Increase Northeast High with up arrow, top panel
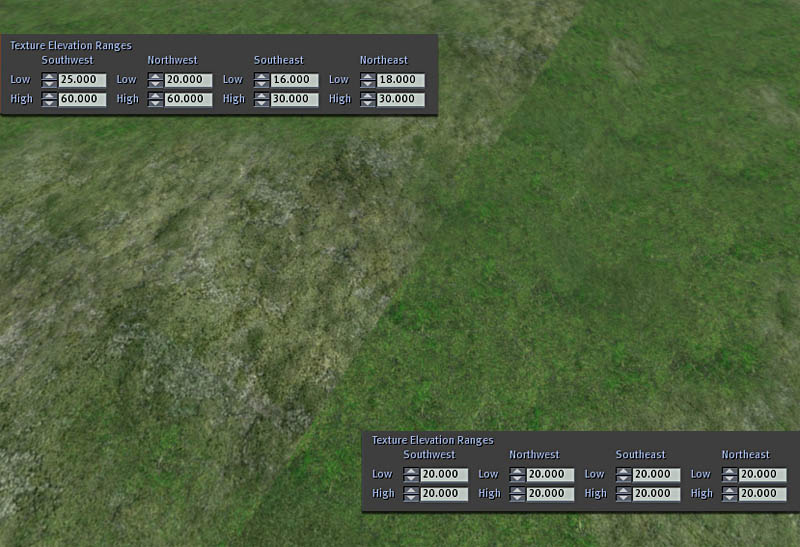800x547 pixels. tap(368, 96)
